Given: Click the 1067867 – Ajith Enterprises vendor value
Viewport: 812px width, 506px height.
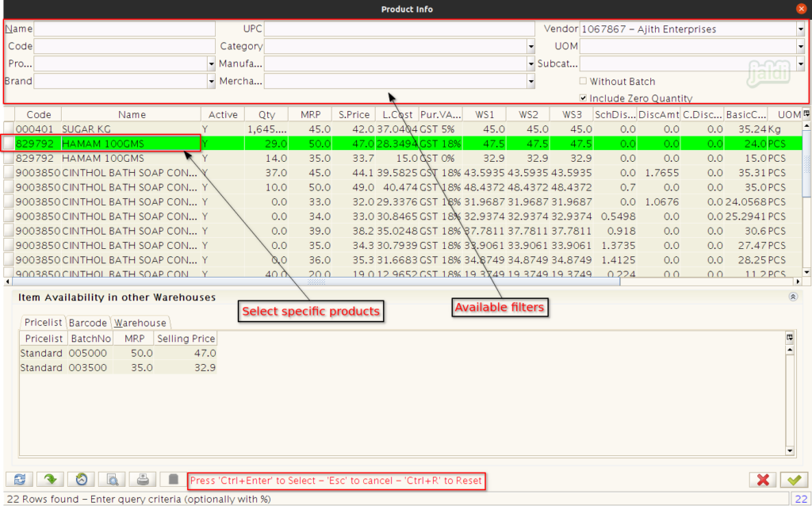Looking at the screenshot, I should point(649,29).
